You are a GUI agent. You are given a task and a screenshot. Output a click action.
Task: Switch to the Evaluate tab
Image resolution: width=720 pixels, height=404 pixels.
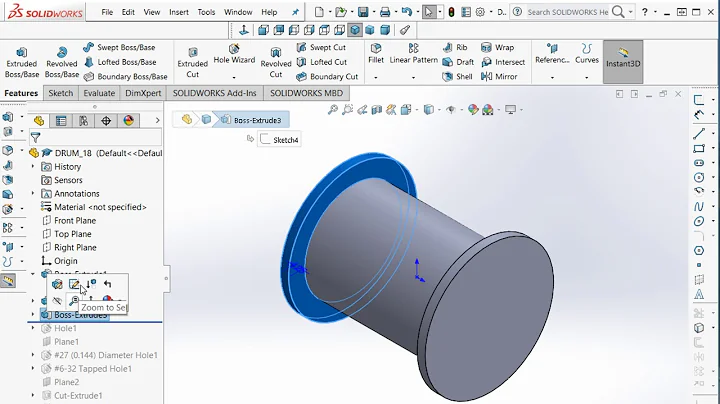(99, 93)
